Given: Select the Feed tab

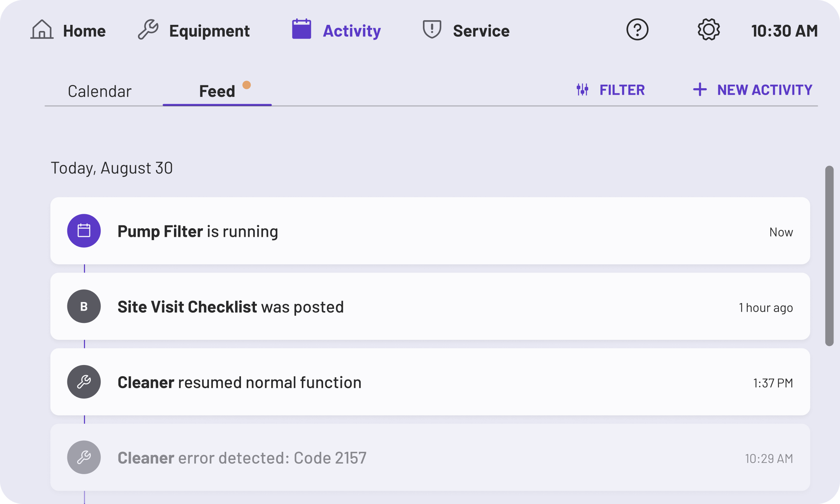Looking at the screenshot, I should click(x=217, y=91).
